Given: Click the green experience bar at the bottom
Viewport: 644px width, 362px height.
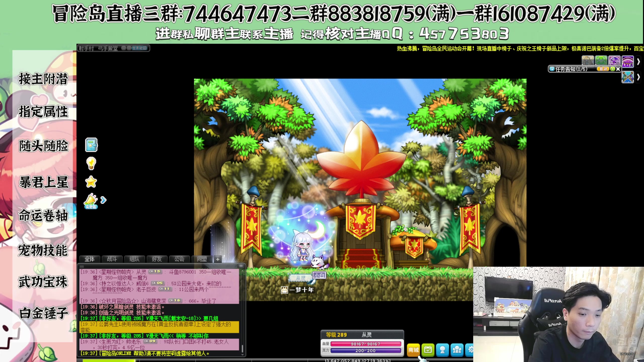Looking at the screenshot, I should coord(109,361).
